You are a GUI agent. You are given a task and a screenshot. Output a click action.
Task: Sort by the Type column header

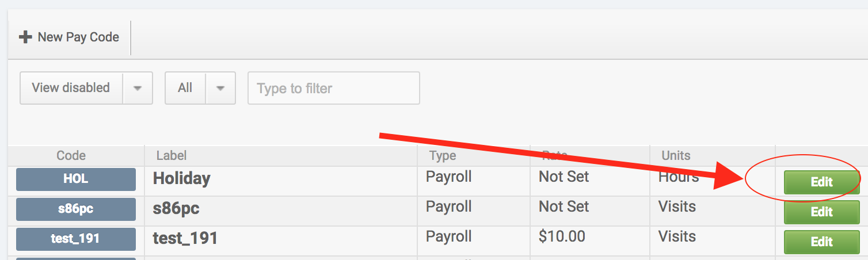click(x=443, y=155)
